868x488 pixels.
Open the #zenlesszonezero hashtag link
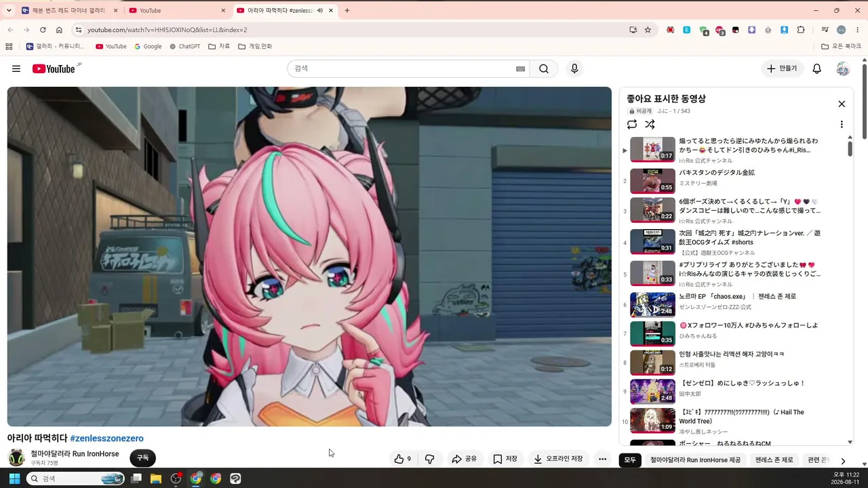pyautogui.click(x=106, y=439)
